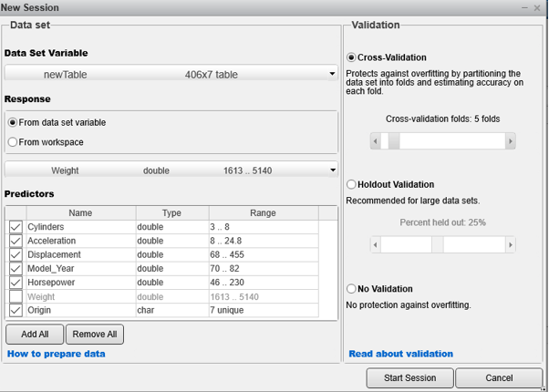Image resolution: width=549 pixels, height=392 pixels.
Task: Click left arrow of percent held out slider
Action: (375, 244)
